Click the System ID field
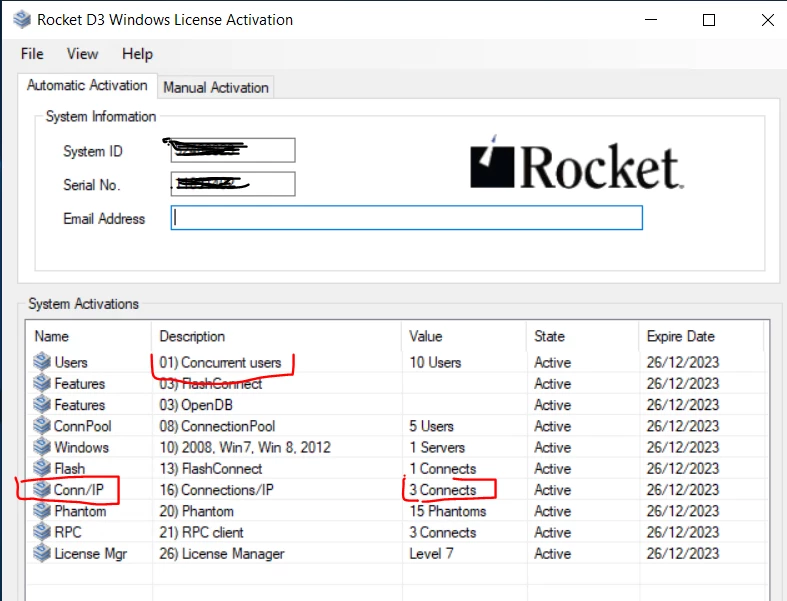Screen dimensions: 787x601 click(233, 150)
